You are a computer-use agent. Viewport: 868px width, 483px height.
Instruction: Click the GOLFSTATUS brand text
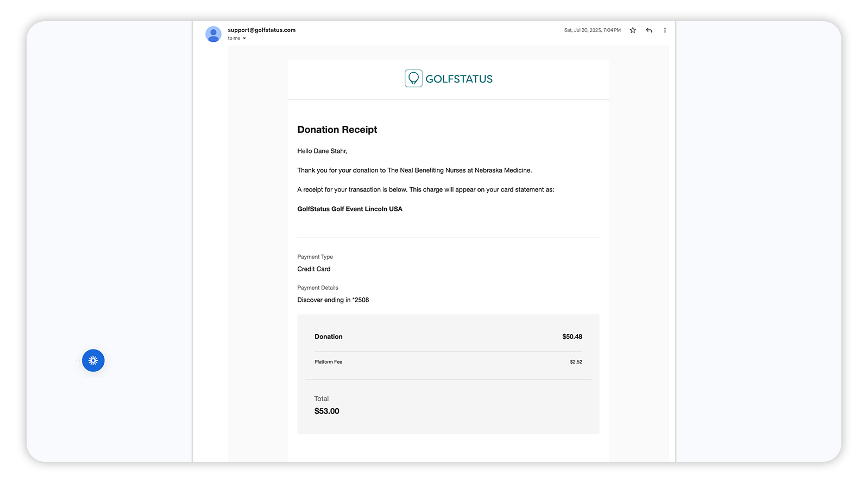tap(459, 79)
